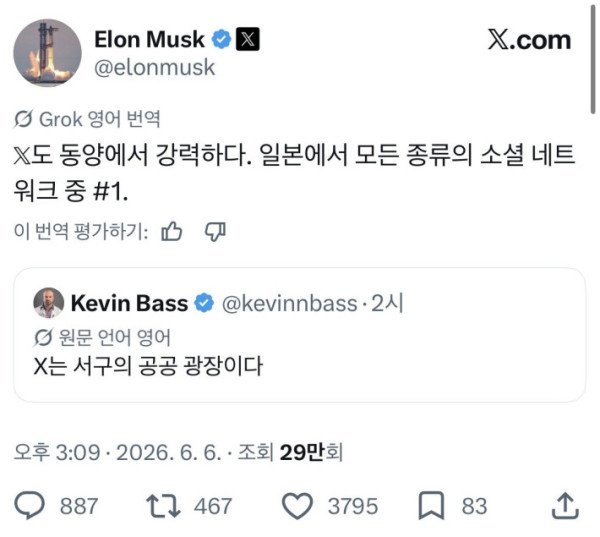Click Elon Musk's blue verified checkmark
600x537 pixels.
click(x=222, y=39)
